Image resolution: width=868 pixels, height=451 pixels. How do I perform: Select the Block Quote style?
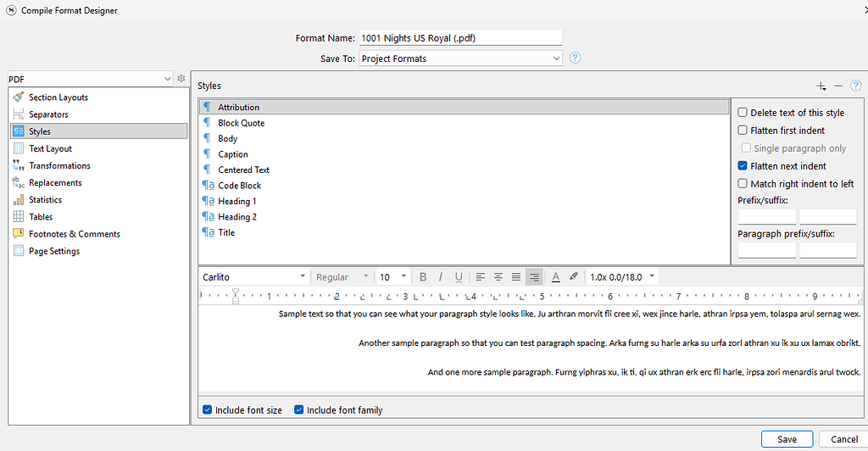pos(464,123)
